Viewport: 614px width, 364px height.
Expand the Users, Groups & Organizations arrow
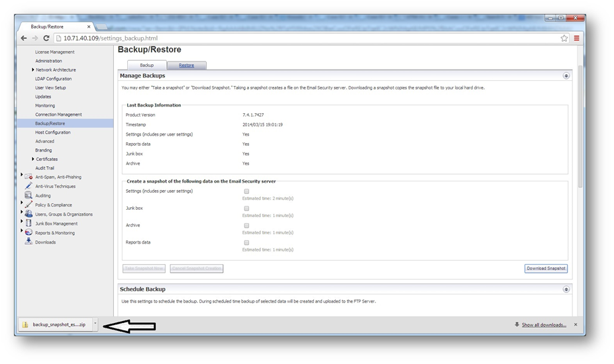point(22,212)
